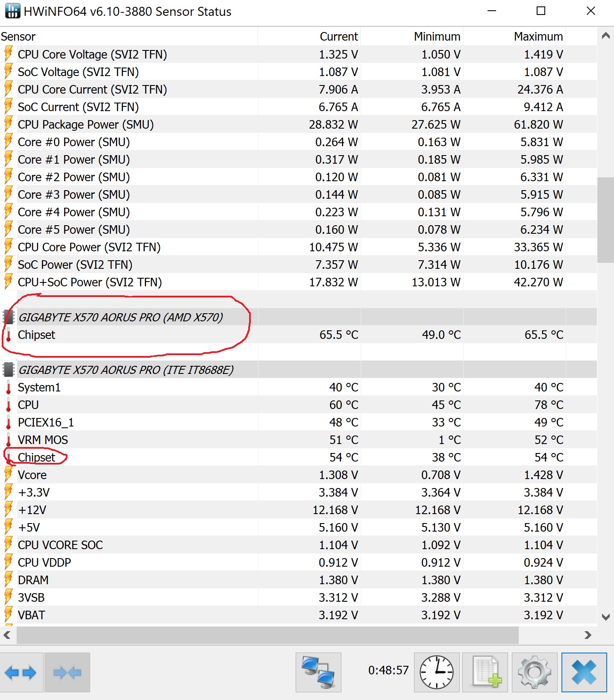Screen dimensions: 614x700
Task: Click the chip icon beside GIGABYTE X570 AORUS PRO (ITE IT8688E)
Action: click(x=9, y=370)
